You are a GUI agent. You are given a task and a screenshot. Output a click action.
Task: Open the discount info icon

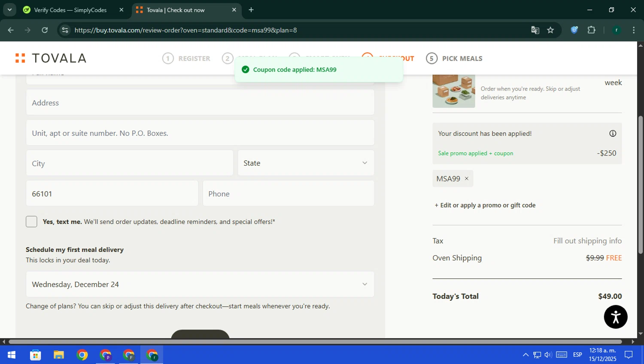coord(613,134)
